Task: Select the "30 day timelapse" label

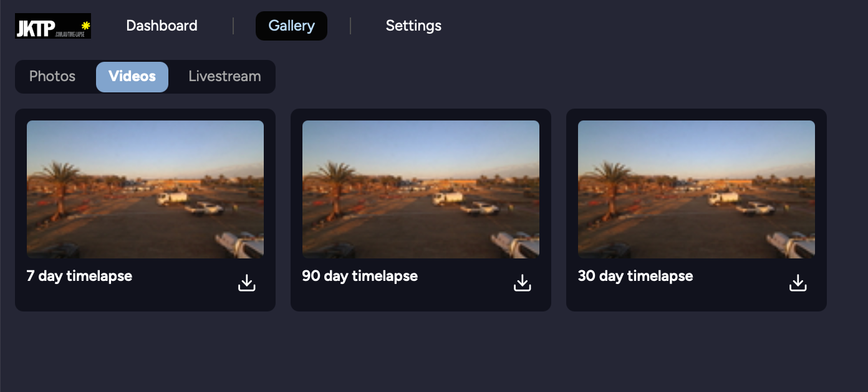Action: [x=635, y=276]
